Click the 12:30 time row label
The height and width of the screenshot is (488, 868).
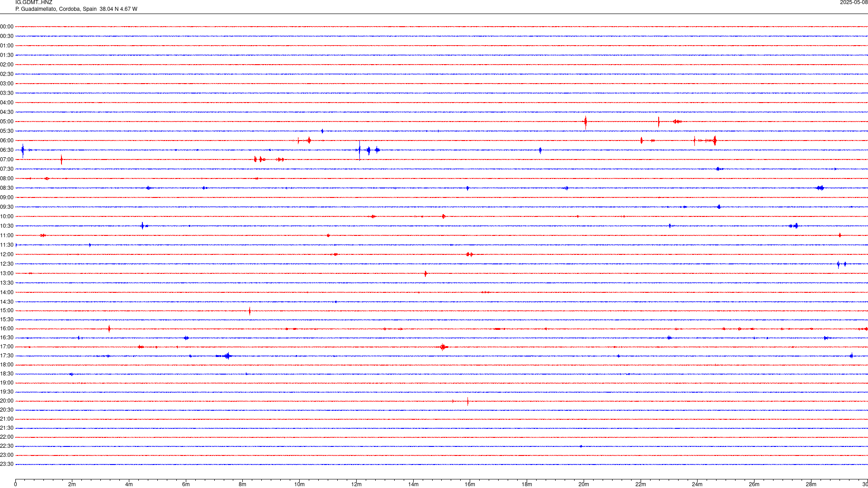(7, 264)
